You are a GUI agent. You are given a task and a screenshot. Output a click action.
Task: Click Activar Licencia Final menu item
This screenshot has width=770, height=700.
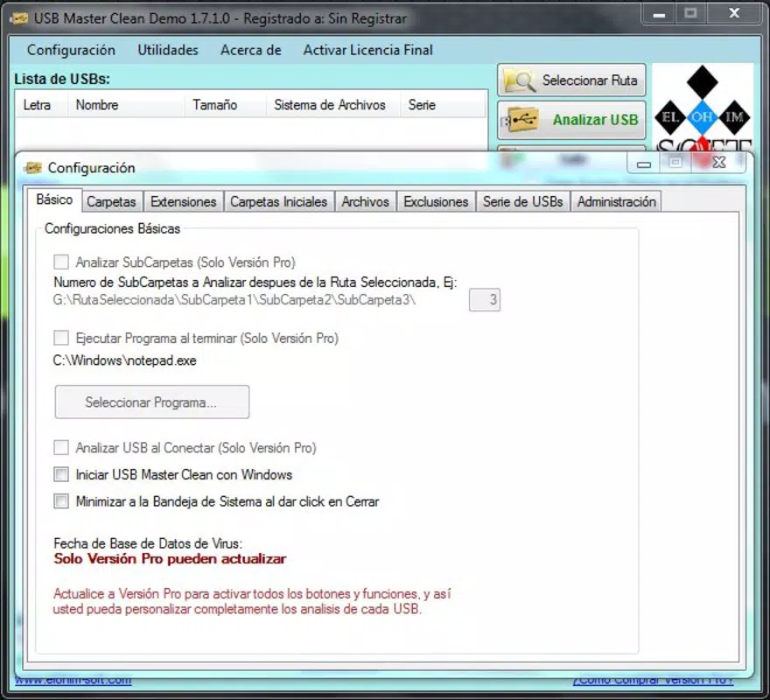[x=367, y=50]
